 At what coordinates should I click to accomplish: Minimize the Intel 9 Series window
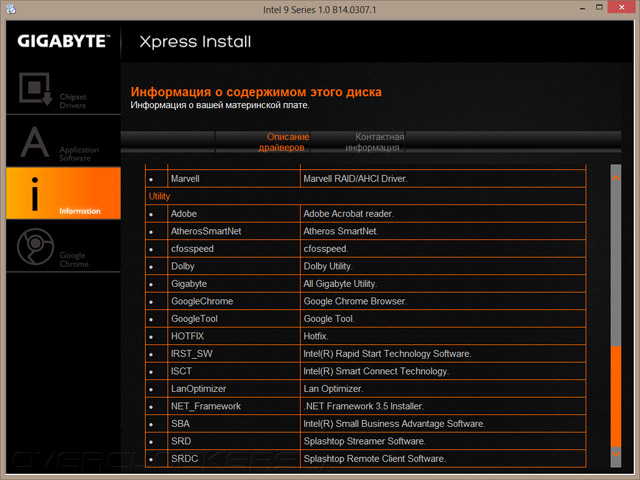tap(582, 8)
